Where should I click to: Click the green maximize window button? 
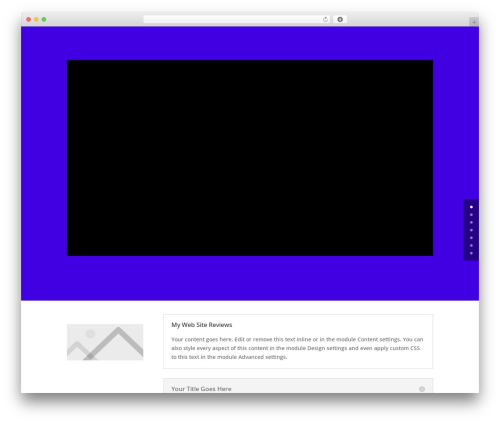44,19
